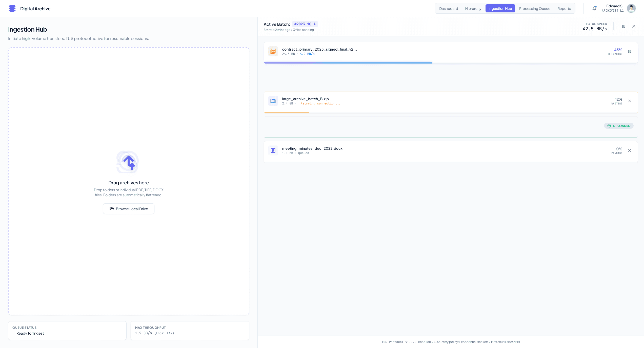Pause the entire upload batch

click(x=624, y=26)
